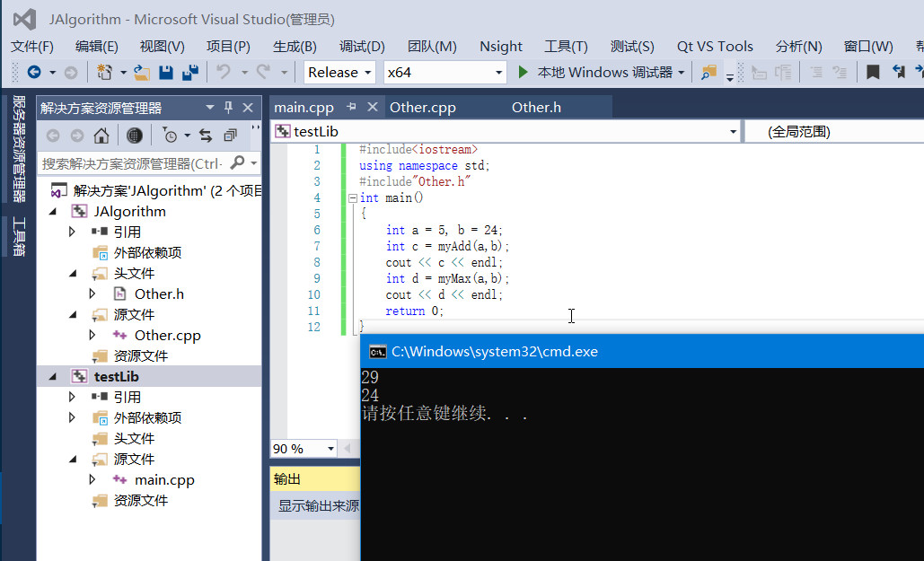Screen dimensions: 924x561
Task: Select 头文件 folder under JAlgorithm
Action: point(134,273)
